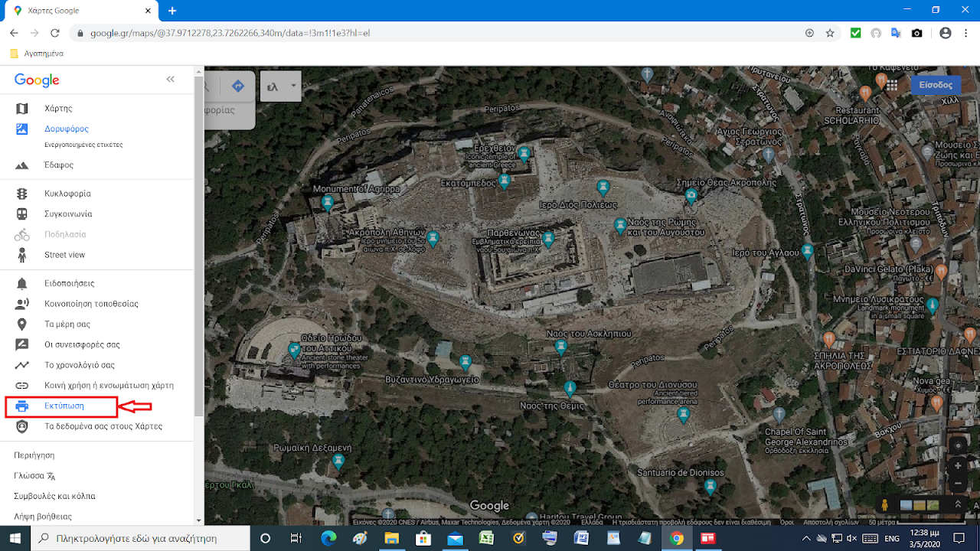Select Τα μέρη σας menu item
This screenshot has width=980, height=551.
67,324
